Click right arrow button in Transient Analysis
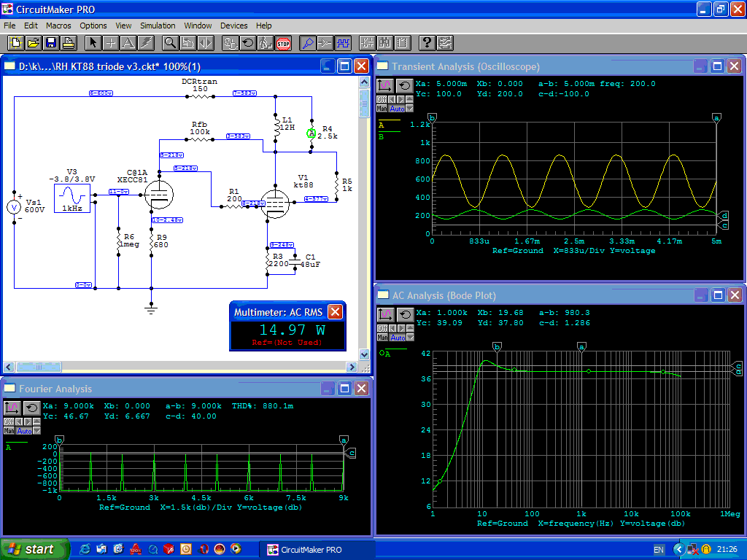Screen dimensions: 747x560 pyautogui.click(x=400, y=99)
